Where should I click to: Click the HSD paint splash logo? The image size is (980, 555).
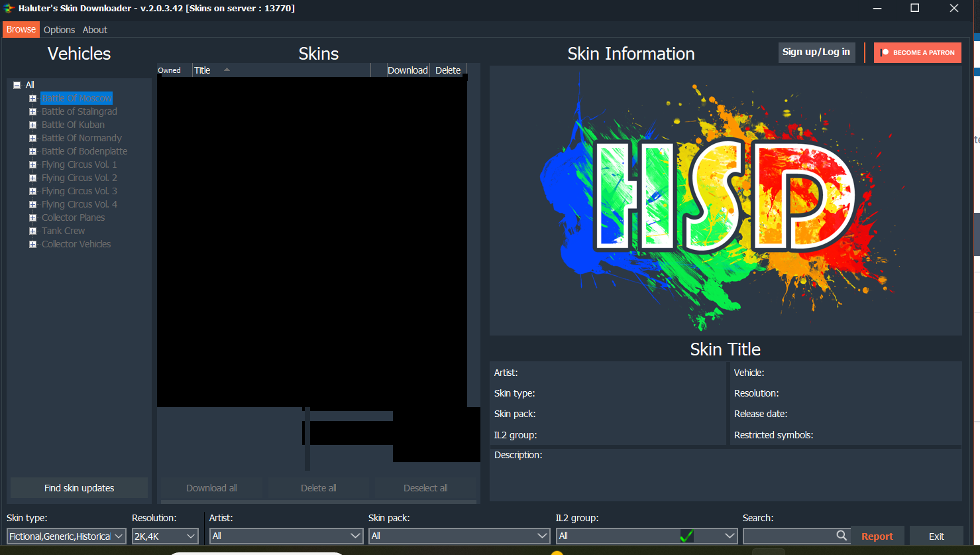(x=725, y=200)
